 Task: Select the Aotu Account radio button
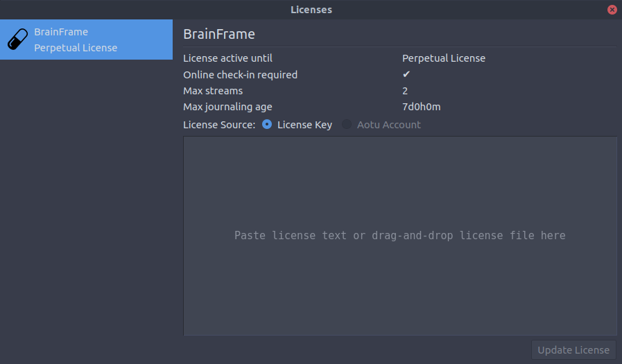coord(347,125)
